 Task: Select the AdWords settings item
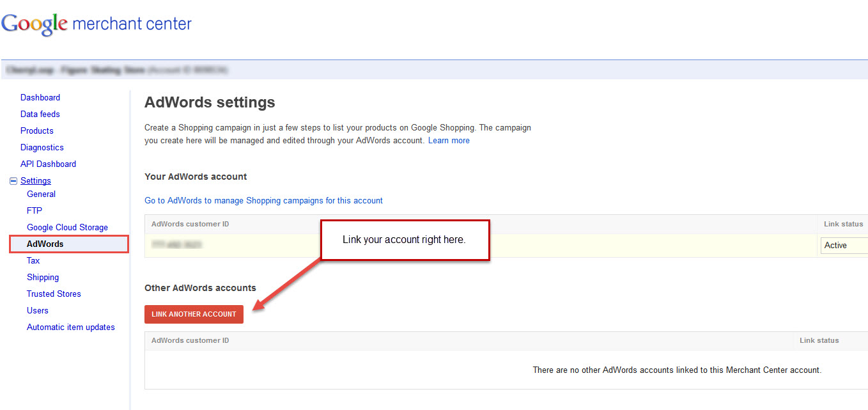[x=45, y=244]
